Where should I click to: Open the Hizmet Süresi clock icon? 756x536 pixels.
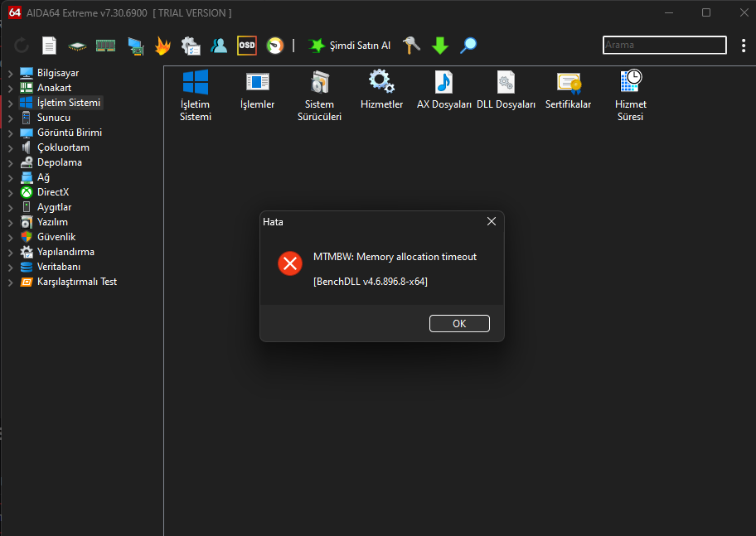(x=631, y=80)
